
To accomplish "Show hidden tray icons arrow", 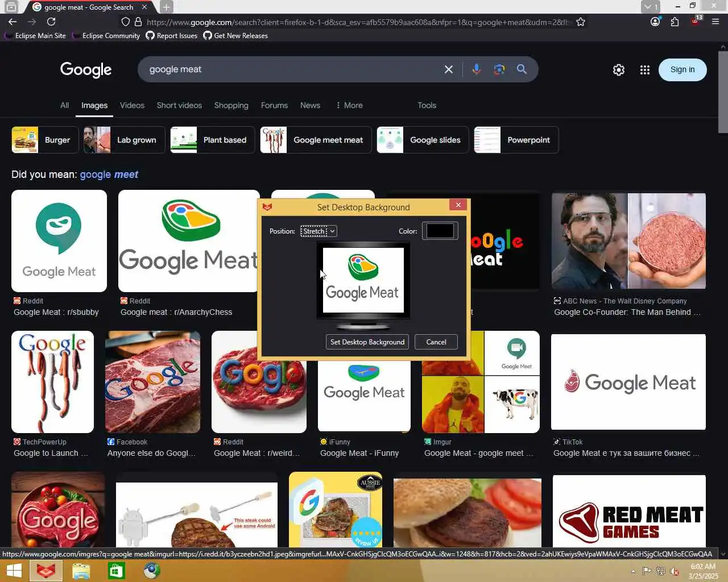I will point(633,571).
